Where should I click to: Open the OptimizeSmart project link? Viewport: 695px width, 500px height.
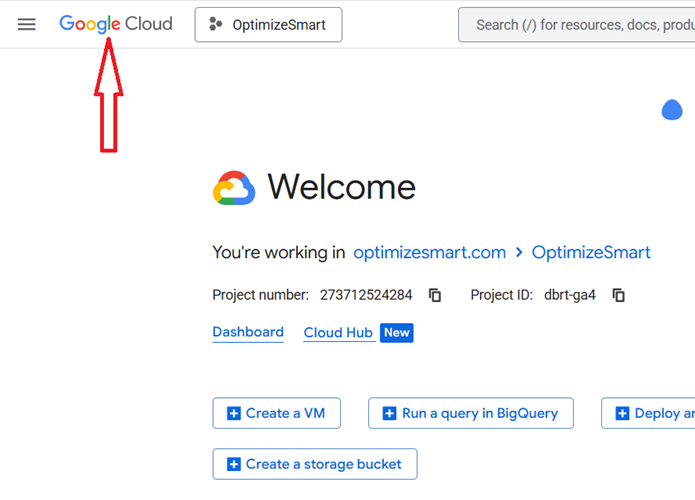click(591, 252)
